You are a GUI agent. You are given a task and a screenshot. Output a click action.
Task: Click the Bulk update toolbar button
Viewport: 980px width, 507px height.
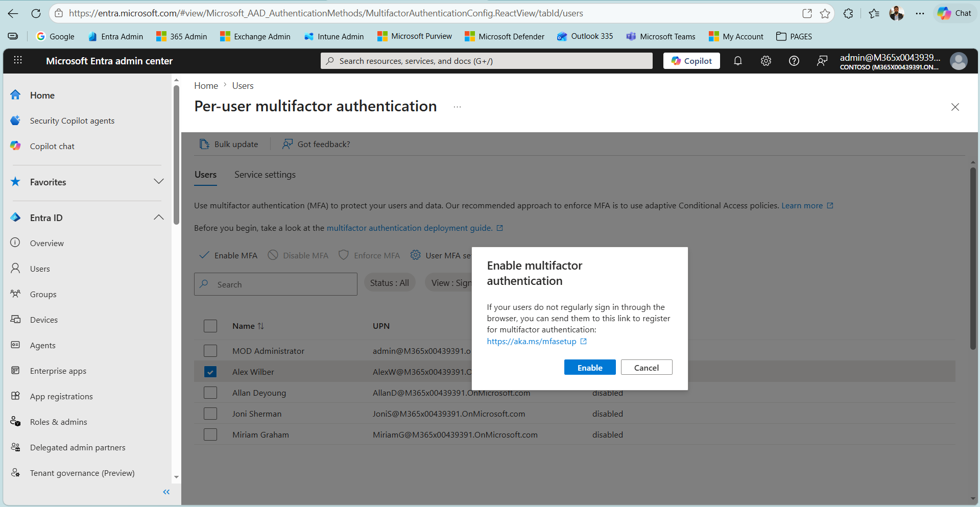pyautogui.click(x=229, y=144)
